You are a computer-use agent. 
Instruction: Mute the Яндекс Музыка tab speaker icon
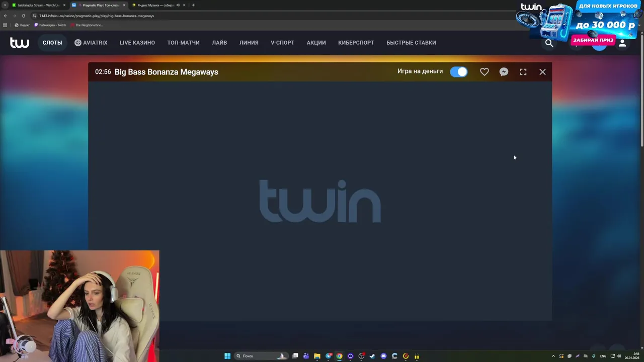click(178, 5)
